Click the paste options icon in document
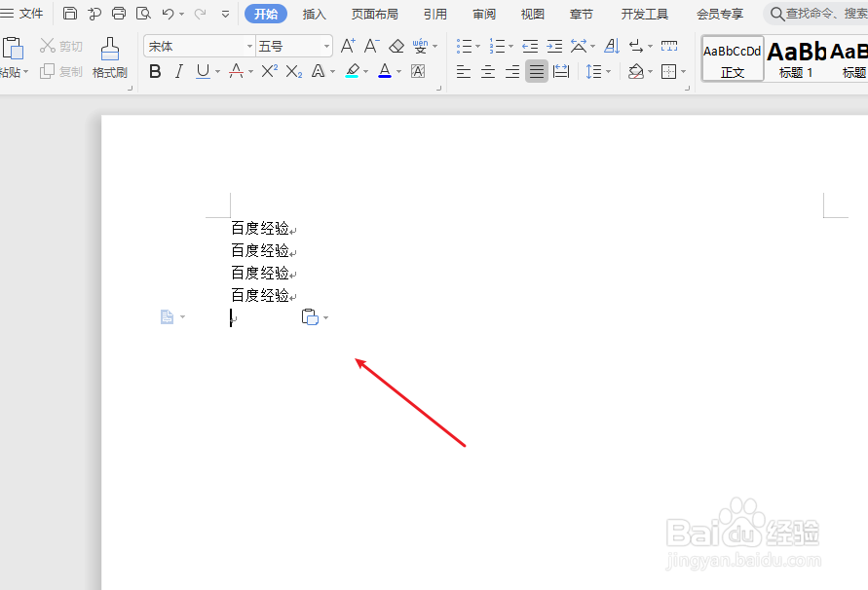The width and height of the screenshot is (868, 590). 310,317
